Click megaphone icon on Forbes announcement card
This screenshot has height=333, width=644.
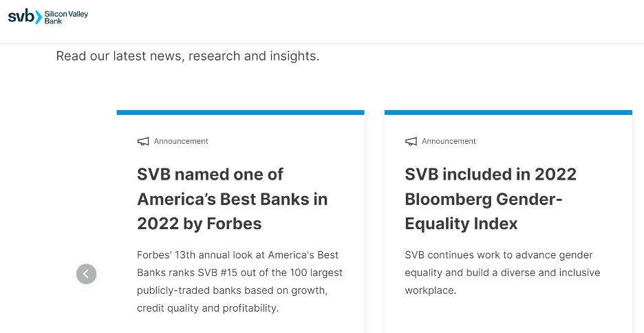pos(143,141)
